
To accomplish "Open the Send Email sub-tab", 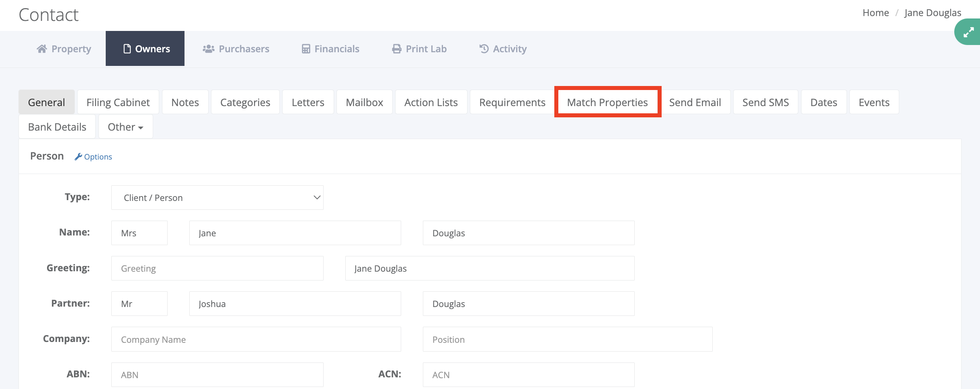I will tap(695, 102).
